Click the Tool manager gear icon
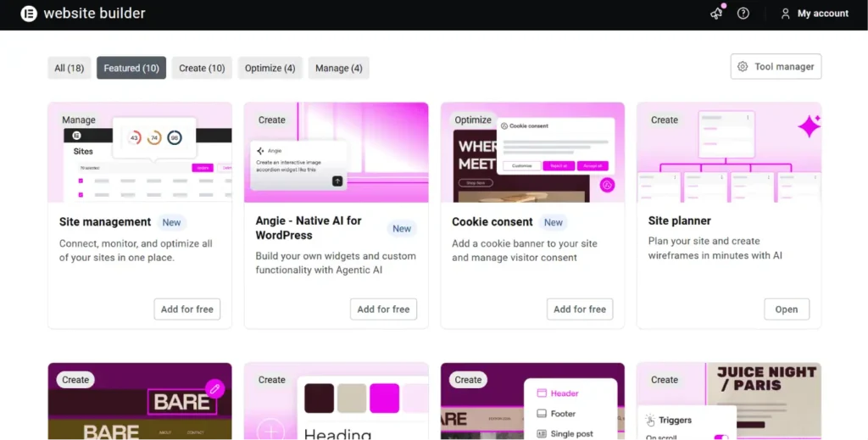 743,66
